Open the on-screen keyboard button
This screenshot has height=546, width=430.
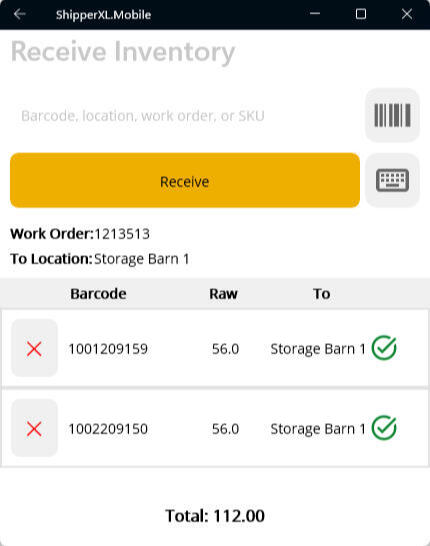tap(392, 180)
